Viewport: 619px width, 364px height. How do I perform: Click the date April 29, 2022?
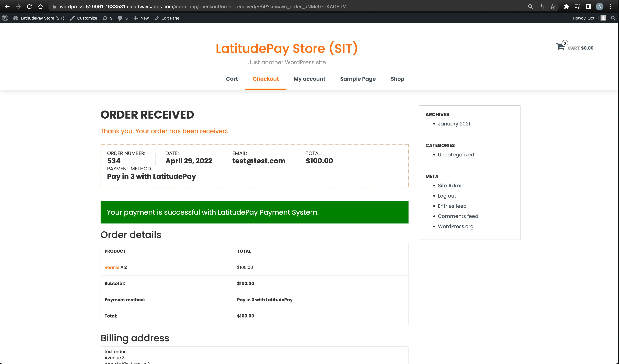click(189, 161)
